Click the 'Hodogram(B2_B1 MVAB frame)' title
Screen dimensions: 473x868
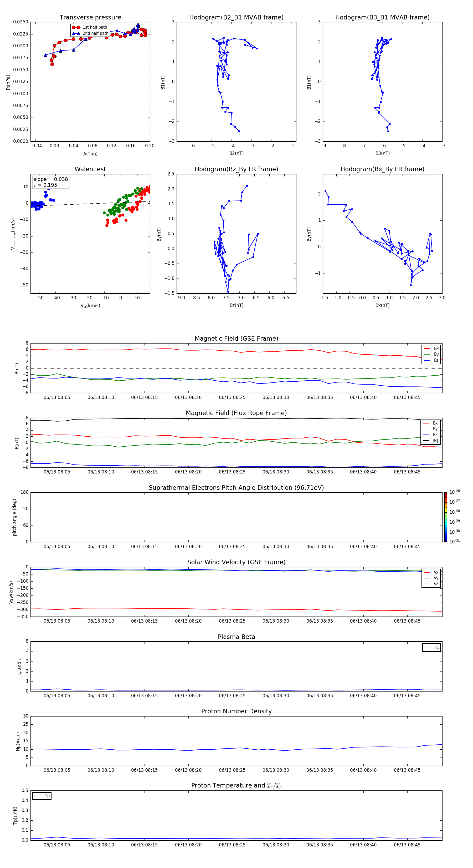pyautogui.click(x=236, y=18)
